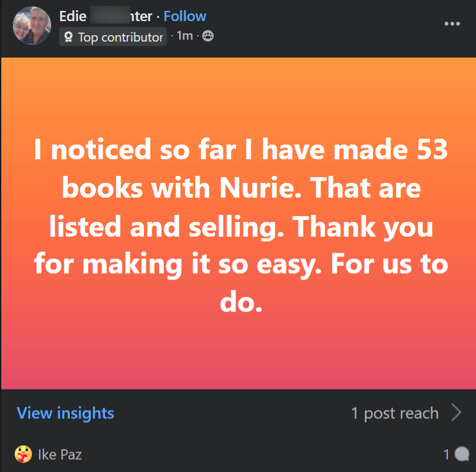Click the care reaction emoji icon
Image resolution: width=476 pixels, height=472 pixels.
coord(24,455)
